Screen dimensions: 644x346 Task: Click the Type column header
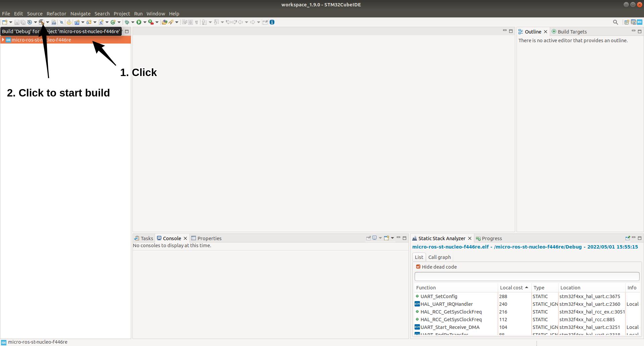click(x=545, y=287)
